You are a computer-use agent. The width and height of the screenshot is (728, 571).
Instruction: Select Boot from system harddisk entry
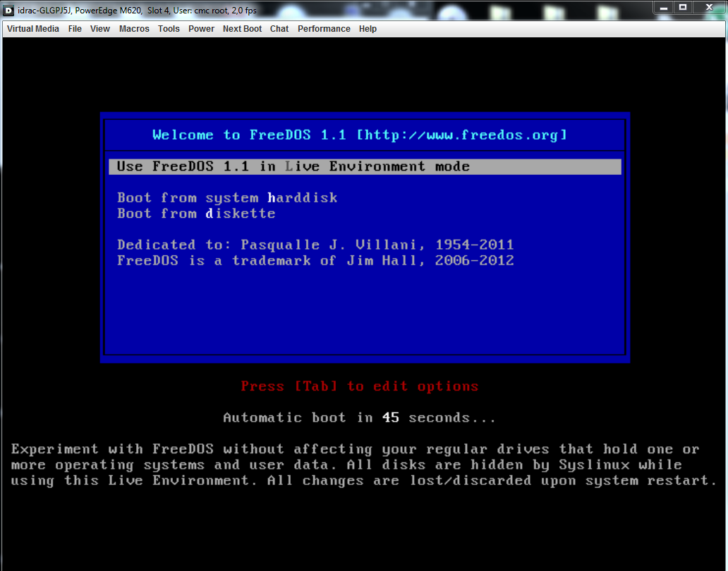tap(227, 198)
